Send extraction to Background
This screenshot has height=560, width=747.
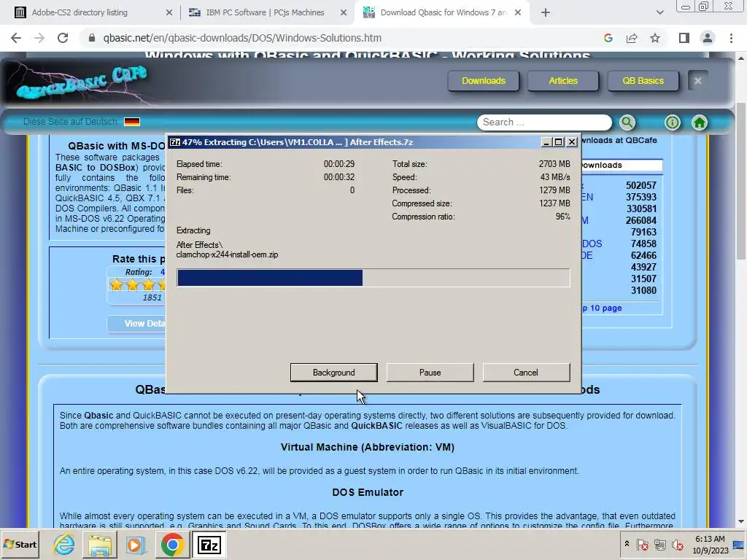[333, 373]
